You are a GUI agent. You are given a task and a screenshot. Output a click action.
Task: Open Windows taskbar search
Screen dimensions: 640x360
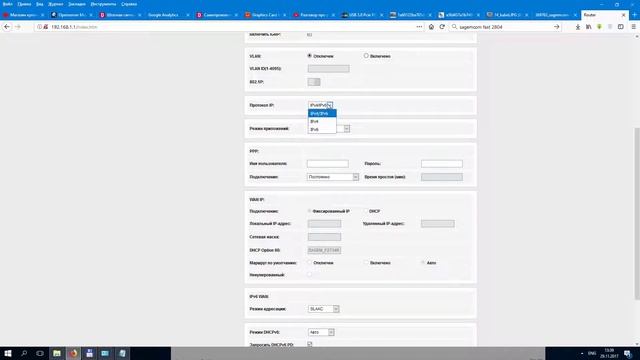[x=24, y=353]
